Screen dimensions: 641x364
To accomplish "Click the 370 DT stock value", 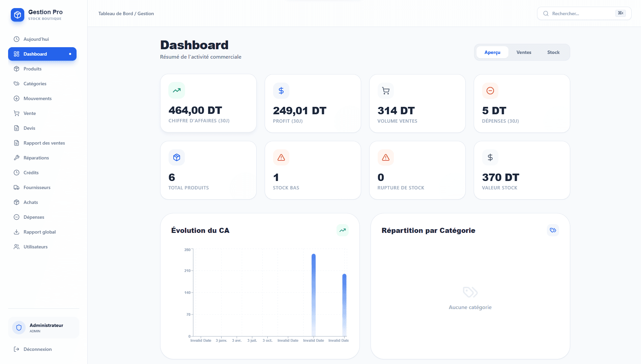I will point(500,177).
